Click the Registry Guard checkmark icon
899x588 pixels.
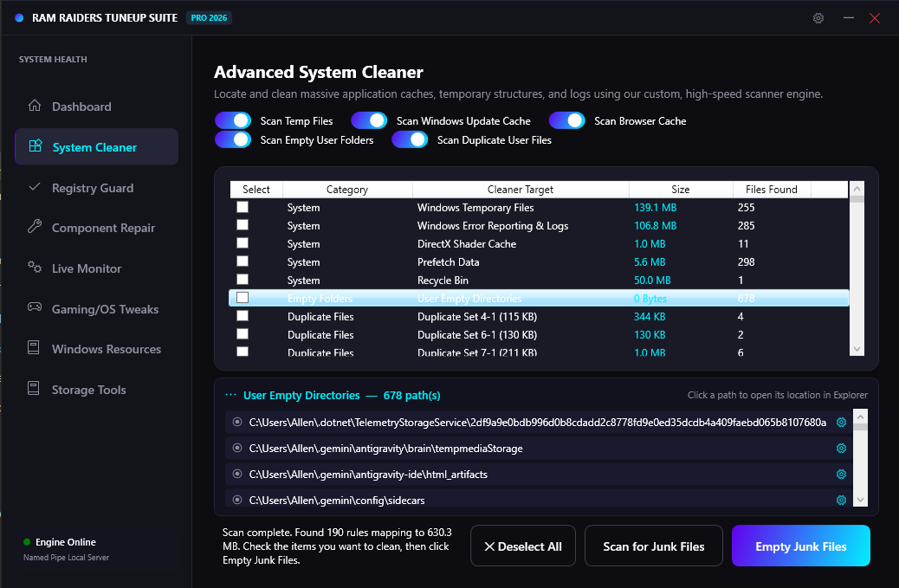[35, 187]
